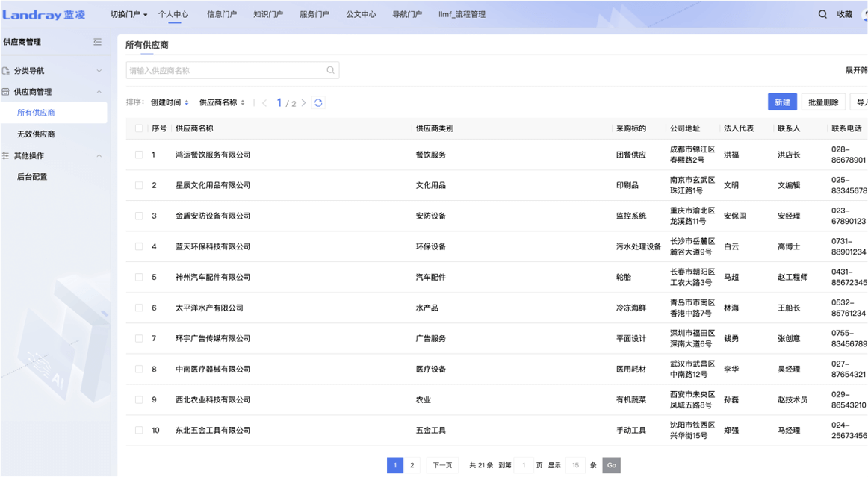Check the select-all checkbox in table header
Viewport: 868px width, 477px height.
tap(139, 128)
